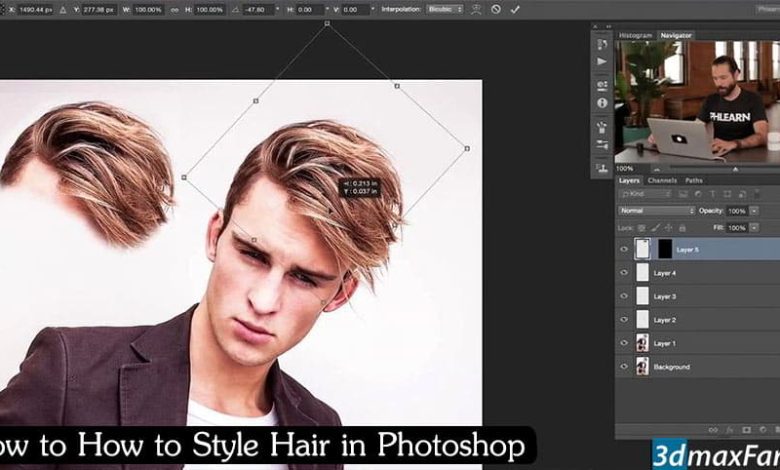Switch to the Paths tab
780x470 pixels.
(694, 181)
